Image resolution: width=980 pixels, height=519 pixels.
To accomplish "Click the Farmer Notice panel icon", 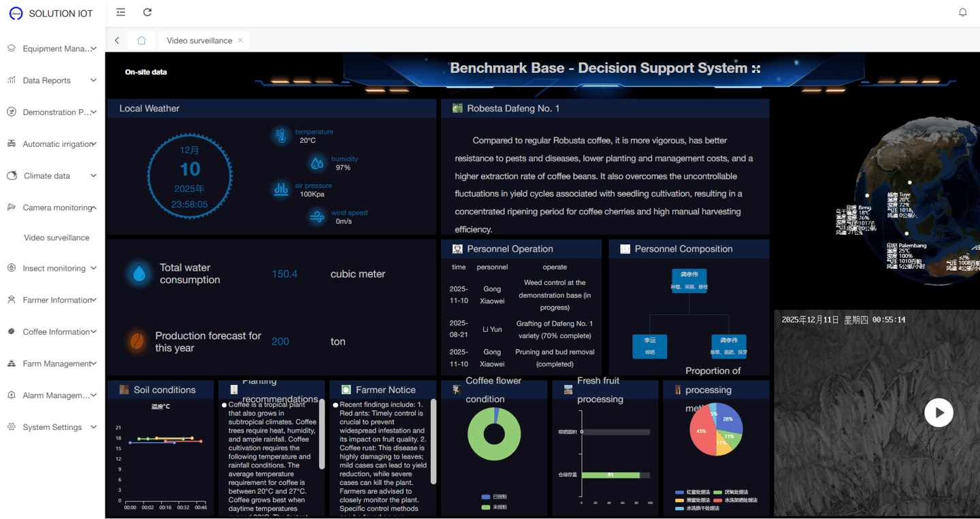I will pos(346,390).
